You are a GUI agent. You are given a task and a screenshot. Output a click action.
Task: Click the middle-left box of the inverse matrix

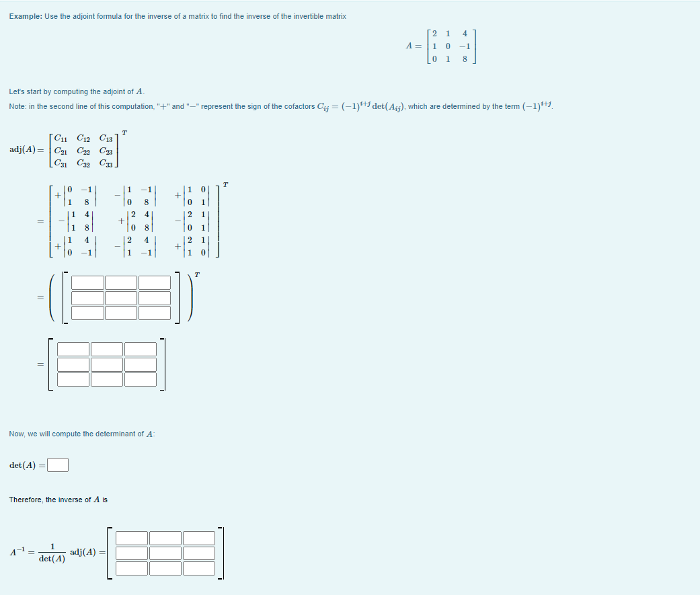coord(132,553)
